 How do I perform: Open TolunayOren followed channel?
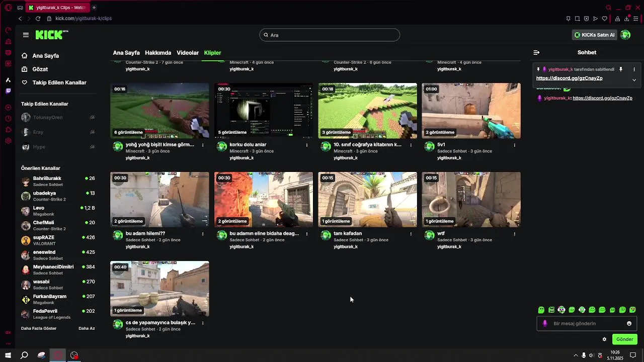pos(58,117)
